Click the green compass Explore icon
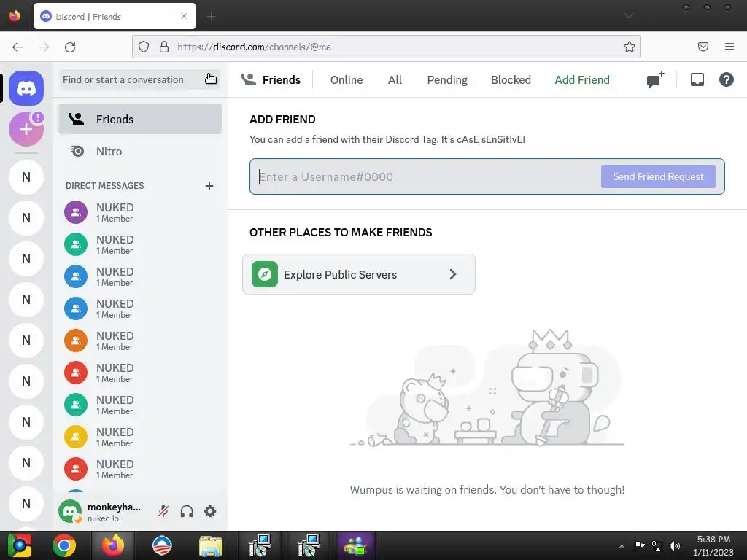Screen dimensions: 747x560 tap(265, 274)
